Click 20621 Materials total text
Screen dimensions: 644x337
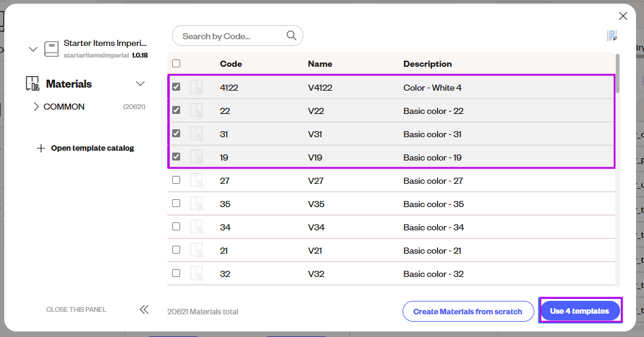202,311
